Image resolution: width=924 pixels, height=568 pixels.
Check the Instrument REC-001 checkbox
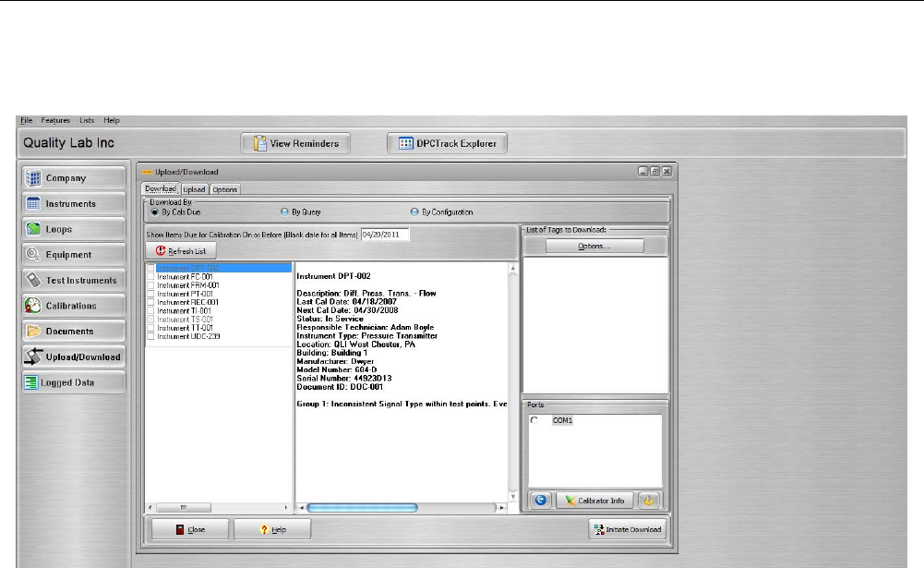[x=150, y=302]
